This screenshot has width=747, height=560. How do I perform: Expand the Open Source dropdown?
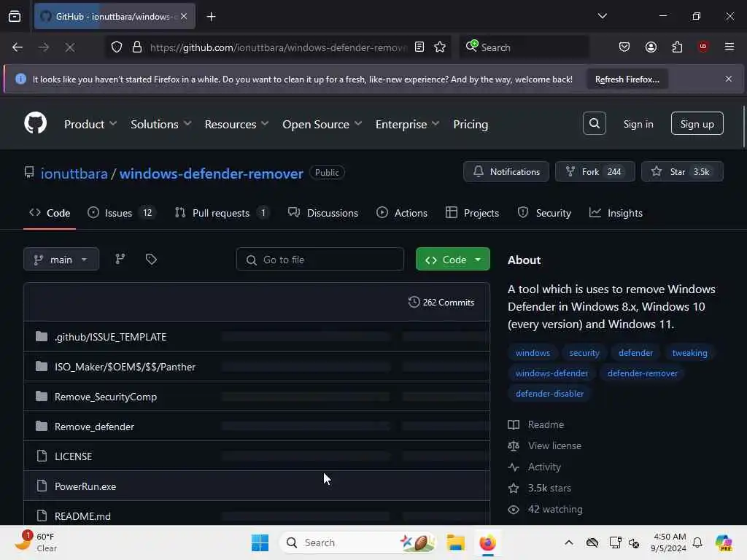pos(322,124)
